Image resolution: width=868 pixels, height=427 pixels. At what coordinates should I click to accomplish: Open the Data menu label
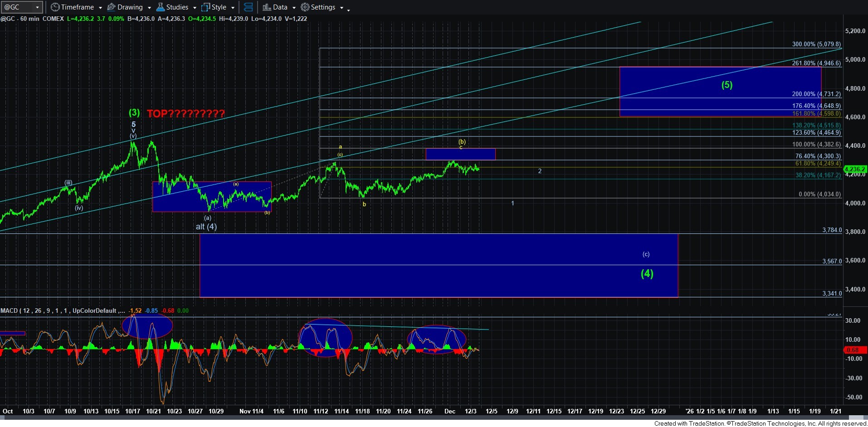point(280,7)
